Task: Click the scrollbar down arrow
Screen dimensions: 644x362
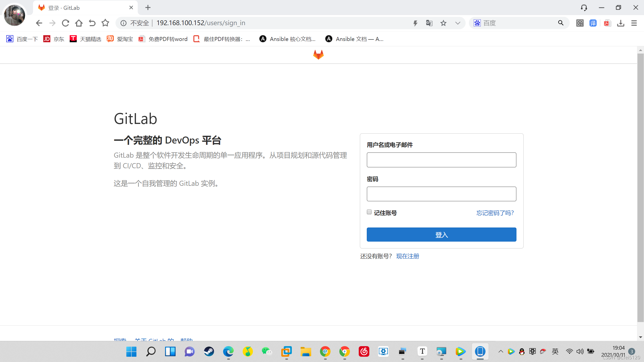Action: point(640,337)
